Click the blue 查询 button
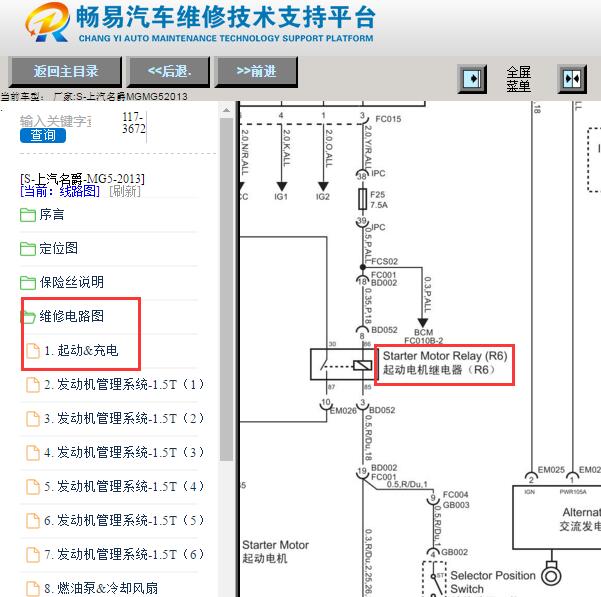Viewport: 601px width, 597px height. tap(43, 135)
